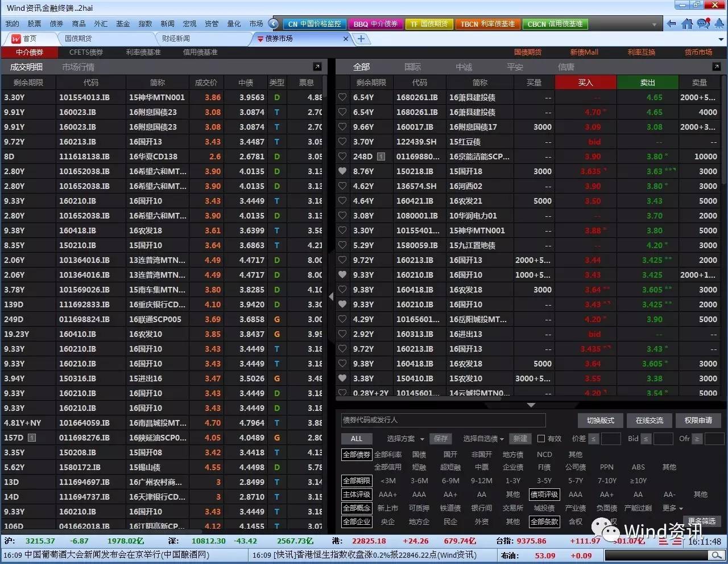Screen dimensions: 728x564
Task: Switch to 首页 tab
Action: coord(30,39)
